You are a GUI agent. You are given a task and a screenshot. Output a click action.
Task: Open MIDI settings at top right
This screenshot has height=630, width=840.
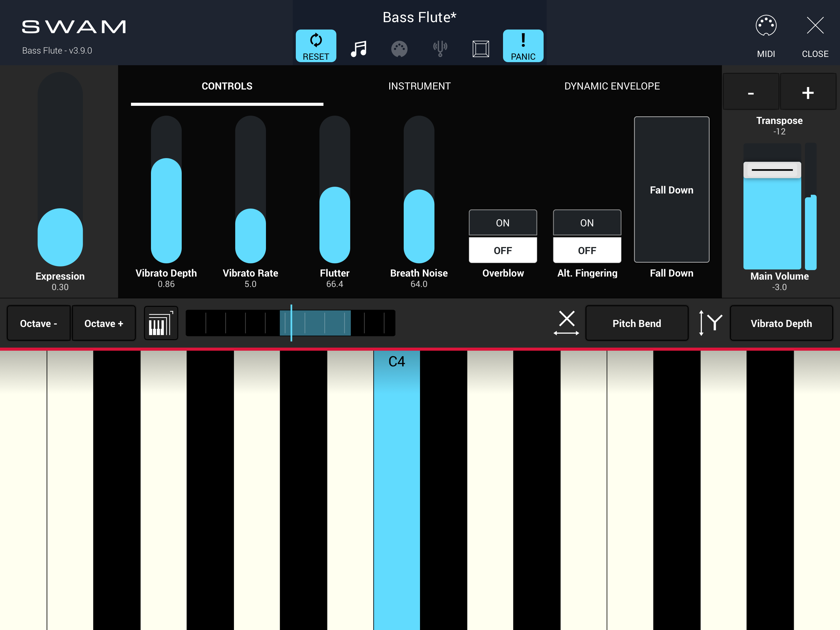pos(766,36)
